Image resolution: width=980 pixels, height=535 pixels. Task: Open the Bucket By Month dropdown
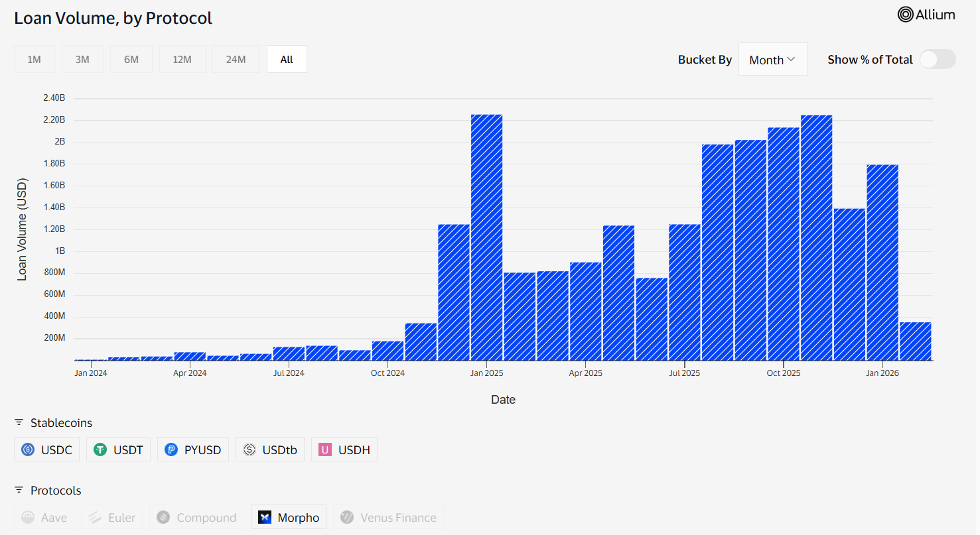pyautogui.click(x=772, y=59)
